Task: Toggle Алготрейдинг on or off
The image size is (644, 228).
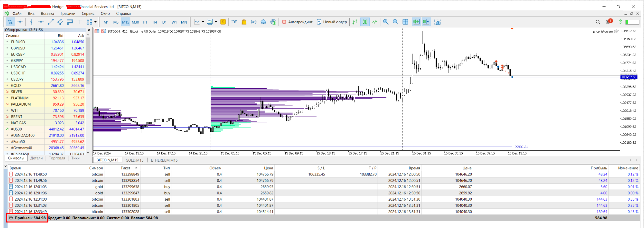Action: pos(297,22)
